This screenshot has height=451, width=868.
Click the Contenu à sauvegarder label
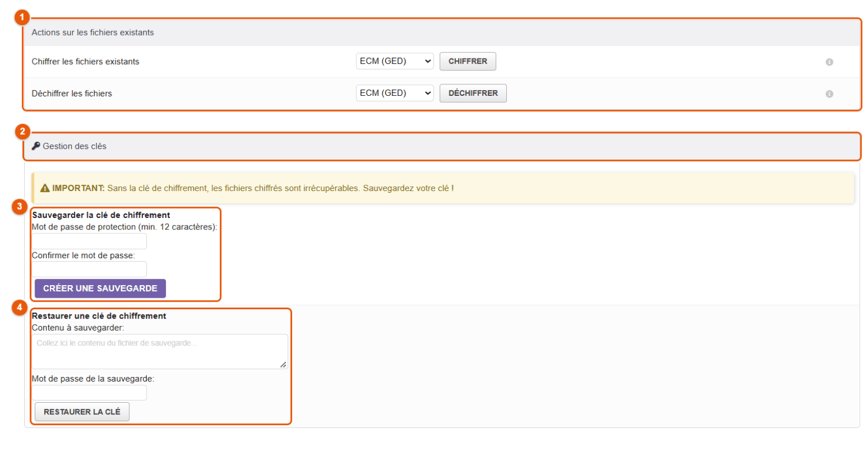pos(78,328)
